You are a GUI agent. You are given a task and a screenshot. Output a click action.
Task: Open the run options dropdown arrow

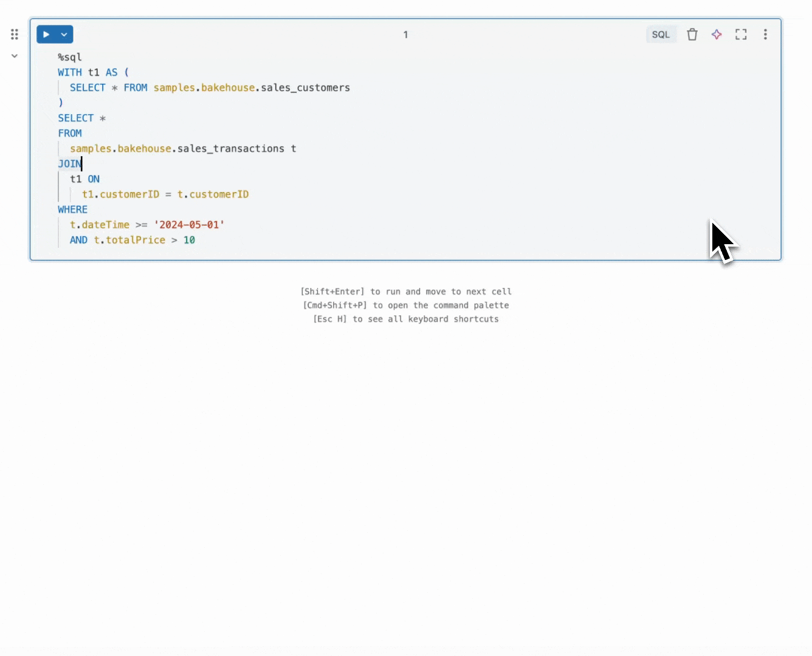63,34
